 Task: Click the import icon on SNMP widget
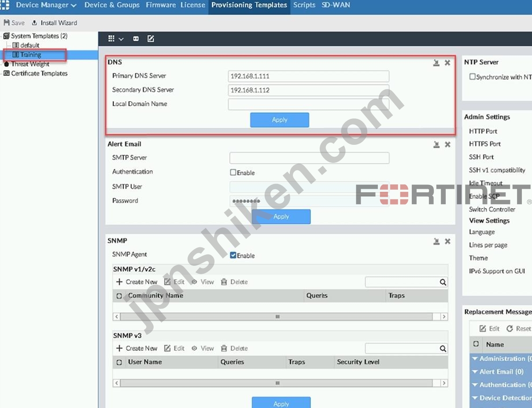tap(436, 241)
